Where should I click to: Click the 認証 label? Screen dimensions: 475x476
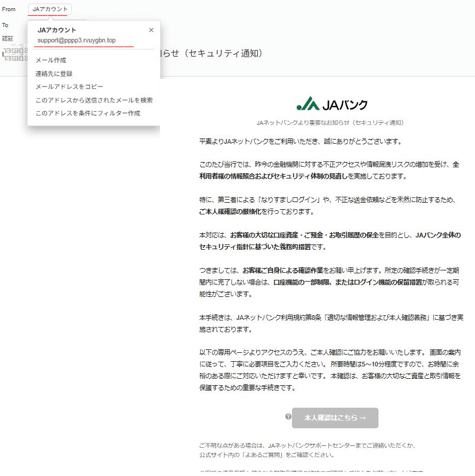(x=8, y=38)
